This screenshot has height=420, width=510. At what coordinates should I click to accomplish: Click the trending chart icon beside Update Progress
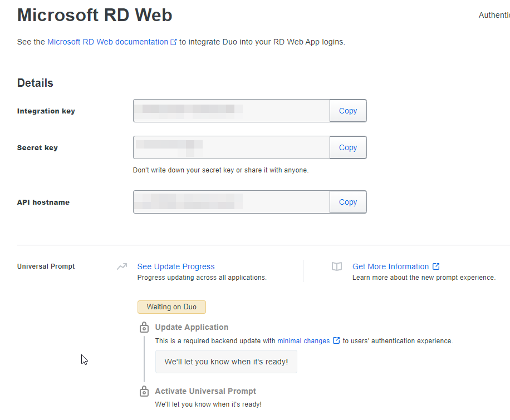122,266
